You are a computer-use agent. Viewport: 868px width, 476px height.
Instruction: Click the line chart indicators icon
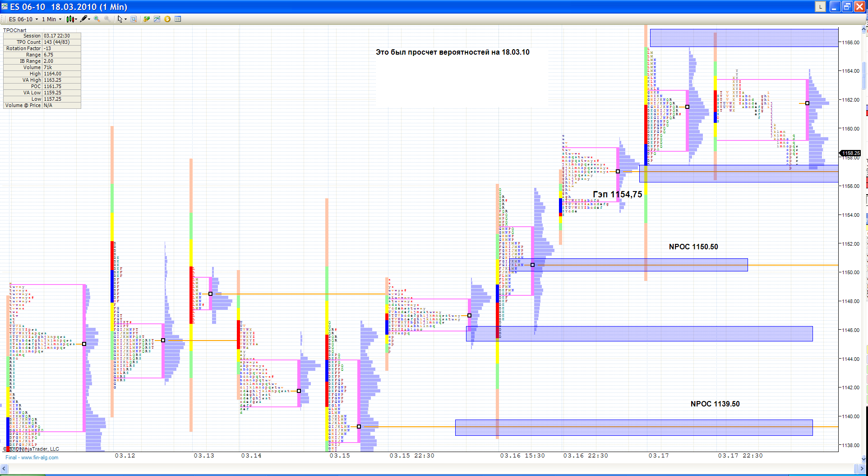(x=157, y=19)
